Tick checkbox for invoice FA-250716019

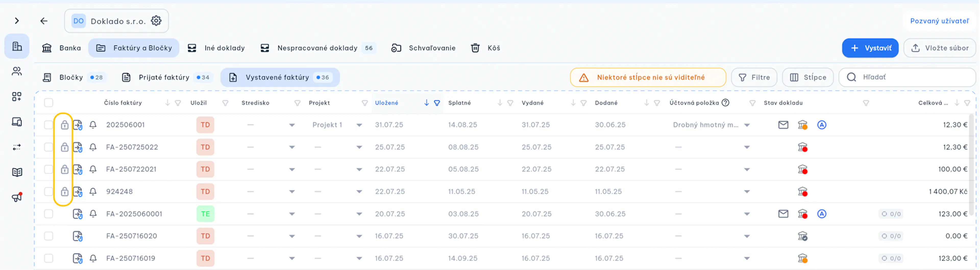[x=49, y=258]
